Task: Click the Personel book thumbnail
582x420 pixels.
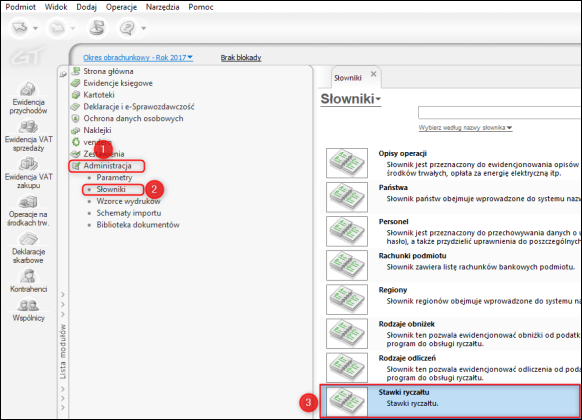Action: 347,231
